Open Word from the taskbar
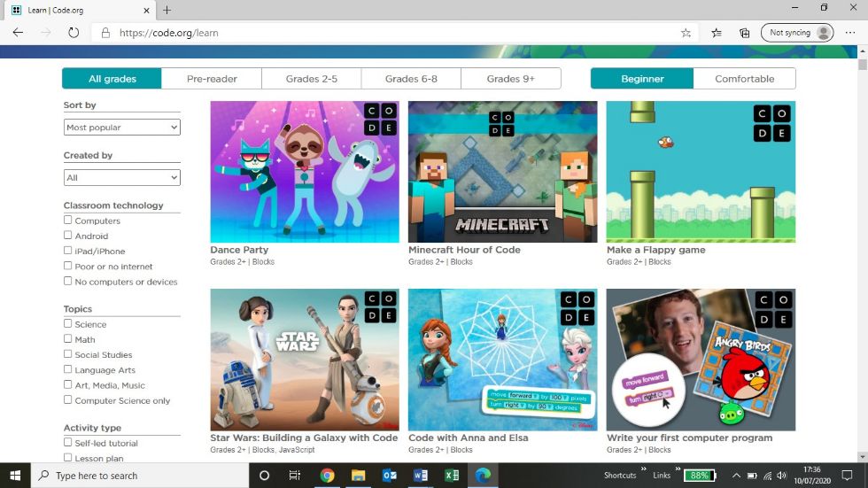 (x=420, y=476)
